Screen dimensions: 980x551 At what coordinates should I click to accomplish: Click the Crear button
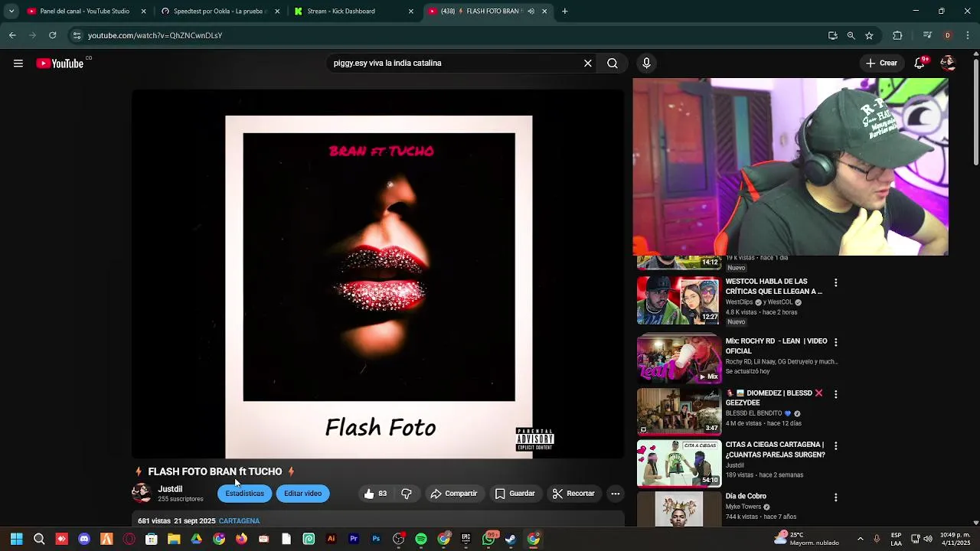(881, 64)
